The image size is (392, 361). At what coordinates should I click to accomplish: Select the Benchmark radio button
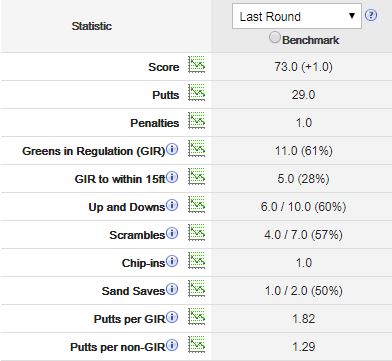click(275, 38)
